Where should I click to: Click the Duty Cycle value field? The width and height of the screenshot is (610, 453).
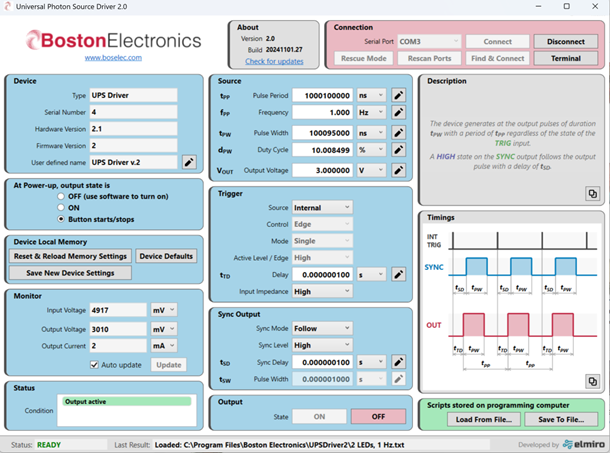click(x=323, y=150)
